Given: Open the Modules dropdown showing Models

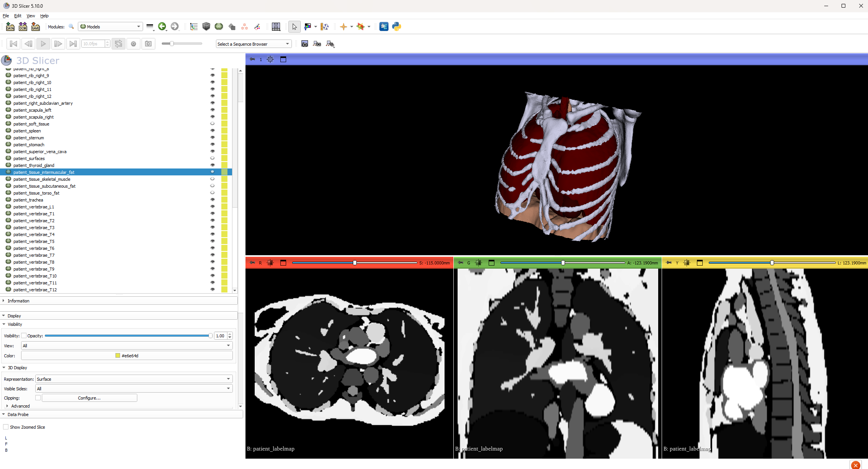Looking at the screenshot, I should pos(110,26).
